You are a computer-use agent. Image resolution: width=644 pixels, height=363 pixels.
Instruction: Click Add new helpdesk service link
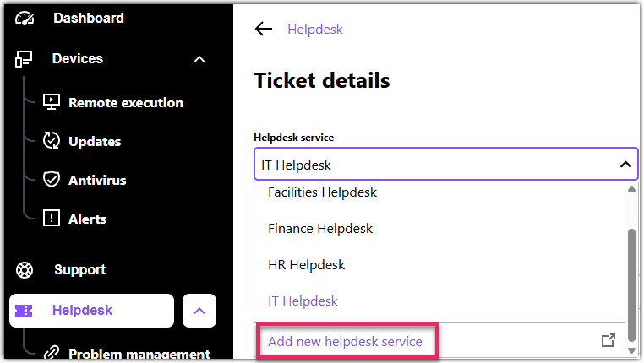pos(345,341)
